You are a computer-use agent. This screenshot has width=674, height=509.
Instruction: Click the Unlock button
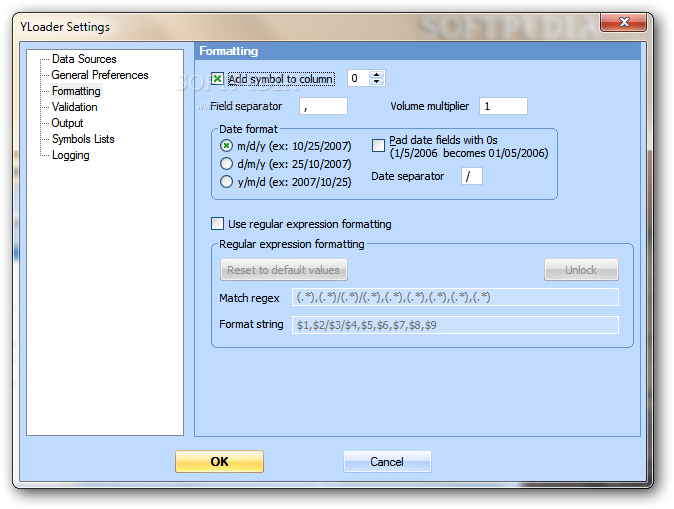(581, 270)
